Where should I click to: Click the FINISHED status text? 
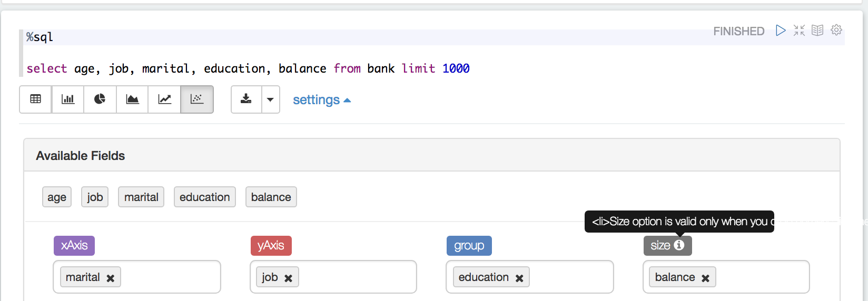point(739,31)
